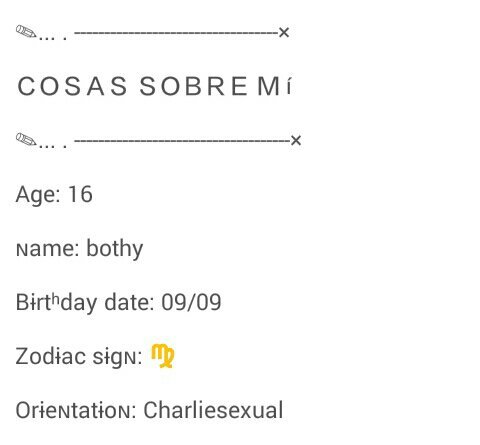Click the Age: 16 line
The width and height of the screenshot is (480, 445).
(x=54, y=194)
